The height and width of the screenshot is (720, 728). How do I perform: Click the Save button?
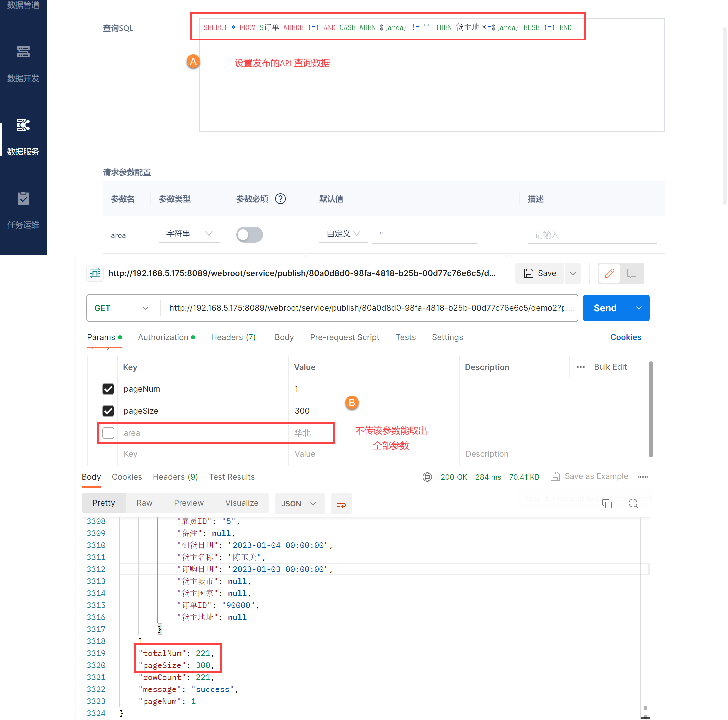click(540, 273)
